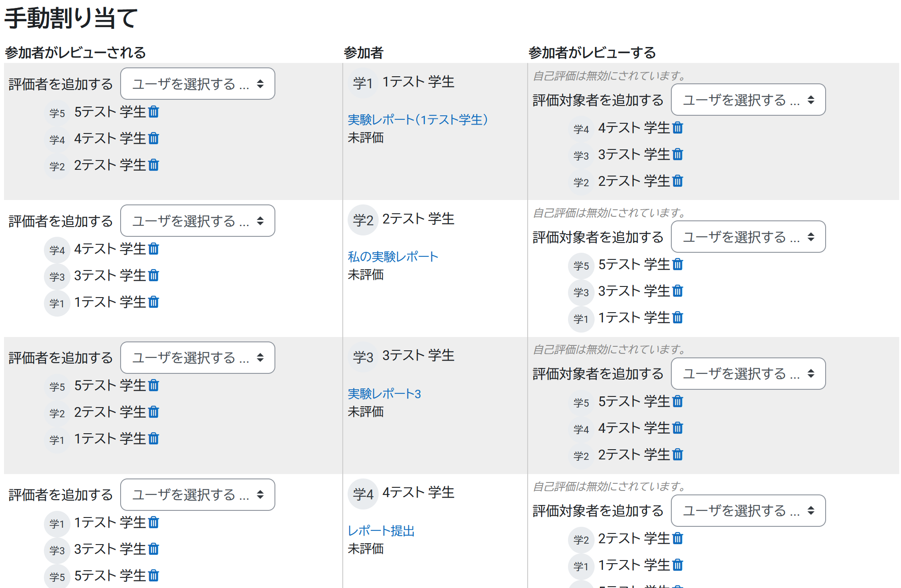Click column header 参加者がレビューする
The width and height of the screenshot is (901, 588).
(x=592, y=53)
